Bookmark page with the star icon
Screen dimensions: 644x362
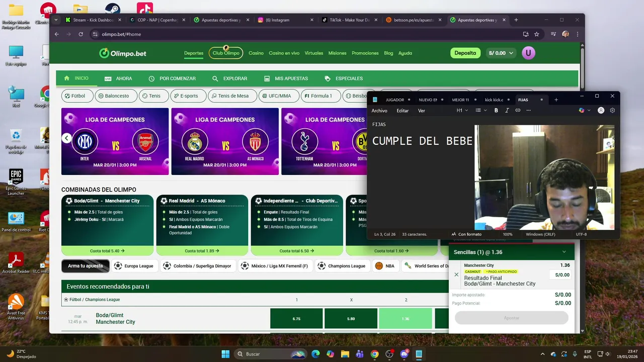(x=536, y=34)
